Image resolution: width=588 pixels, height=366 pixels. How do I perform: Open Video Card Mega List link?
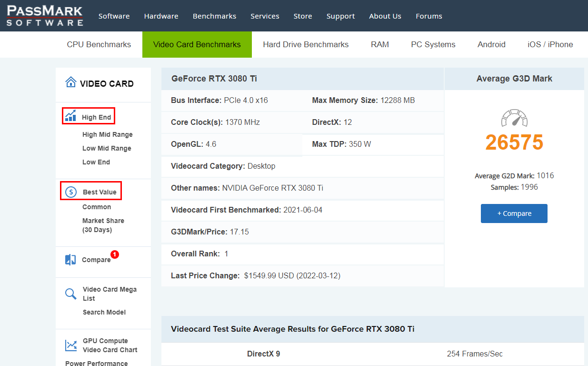click(110, 294)
